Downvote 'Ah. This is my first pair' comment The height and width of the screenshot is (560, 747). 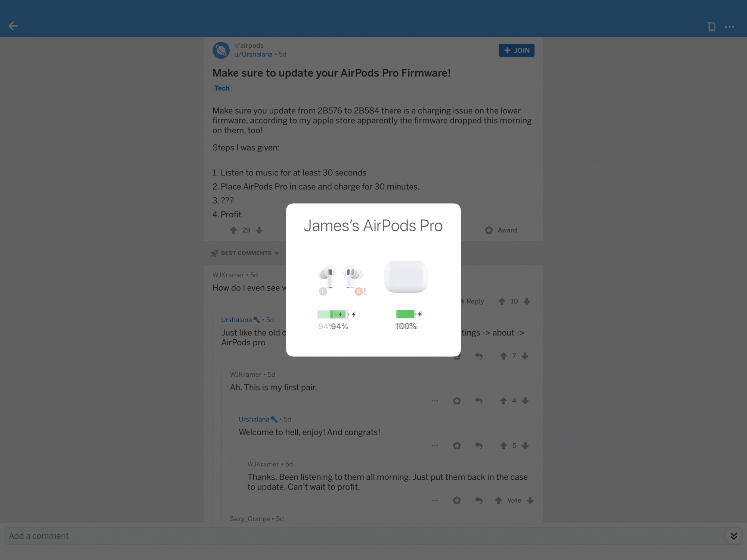click(526, 401)
